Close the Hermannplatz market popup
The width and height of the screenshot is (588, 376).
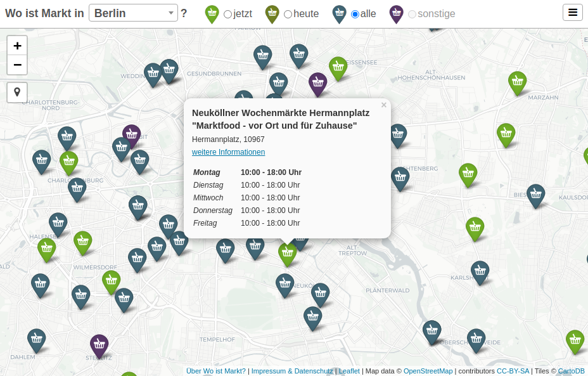[383, 105]
